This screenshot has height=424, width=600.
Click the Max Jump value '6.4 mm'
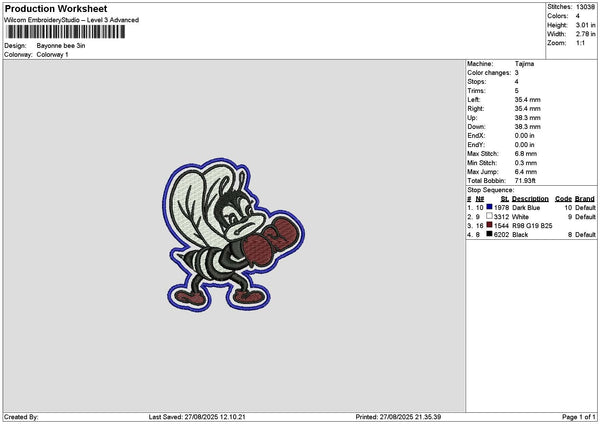526,172
